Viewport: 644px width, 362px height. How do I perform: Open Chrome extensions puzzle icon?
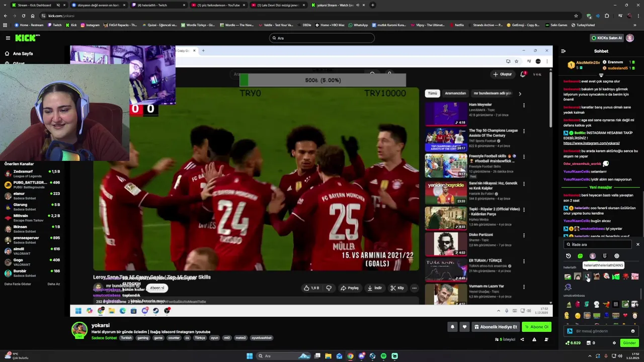tap(607, 16)
